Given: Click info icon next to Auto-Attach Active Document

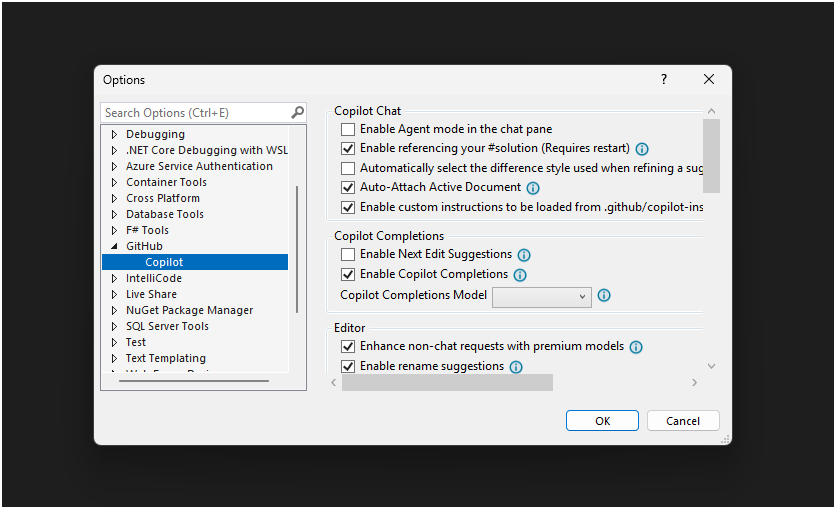Looking at the screenshot, I should click(533, 188).
